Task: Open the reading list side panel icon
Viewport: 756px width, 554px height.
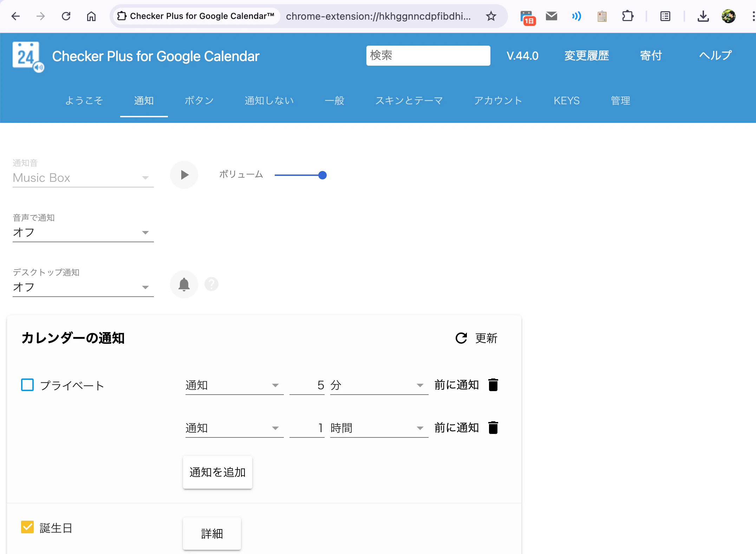Action: [x=665, y=16]
